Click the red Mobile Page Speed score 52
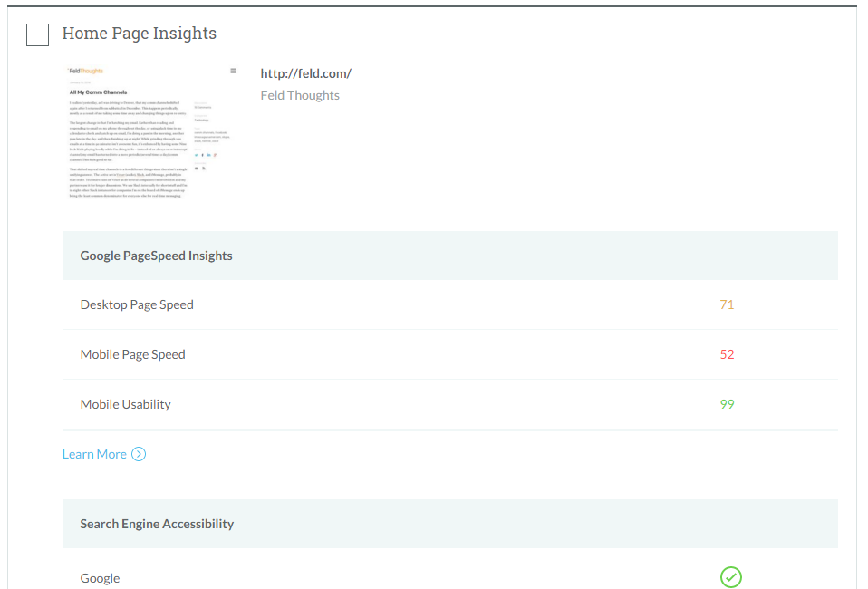 click(x=727, y=354)
